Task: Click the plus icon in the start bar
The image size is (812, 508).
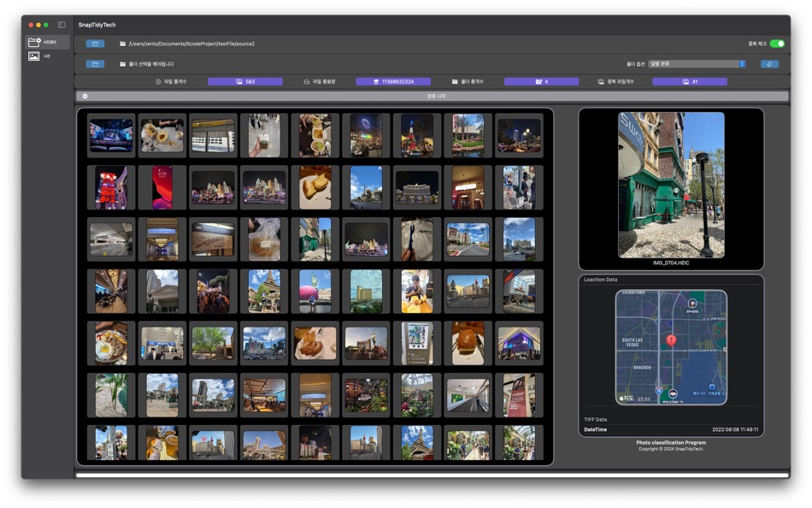Action: point(85,97)
